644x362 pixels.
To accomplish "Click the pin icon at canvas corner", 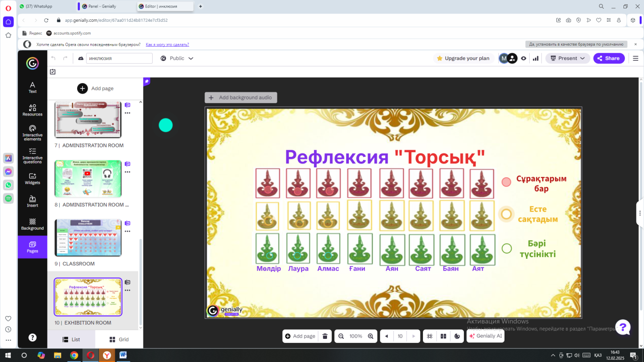I will [x=147, y=81].
